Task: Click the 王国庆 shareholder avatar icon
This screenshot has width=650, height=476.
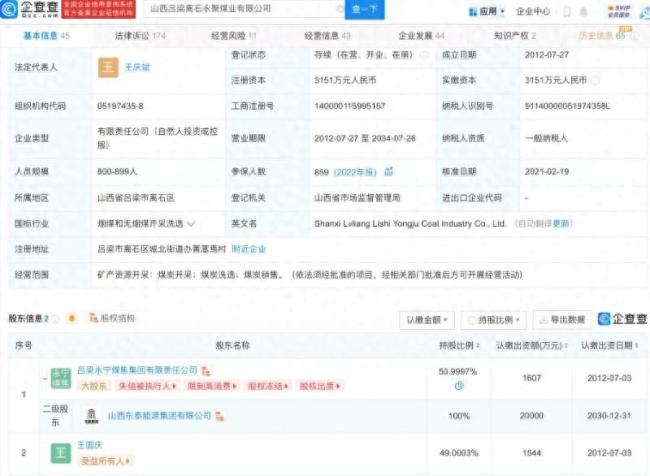Action: pos(62,454)
